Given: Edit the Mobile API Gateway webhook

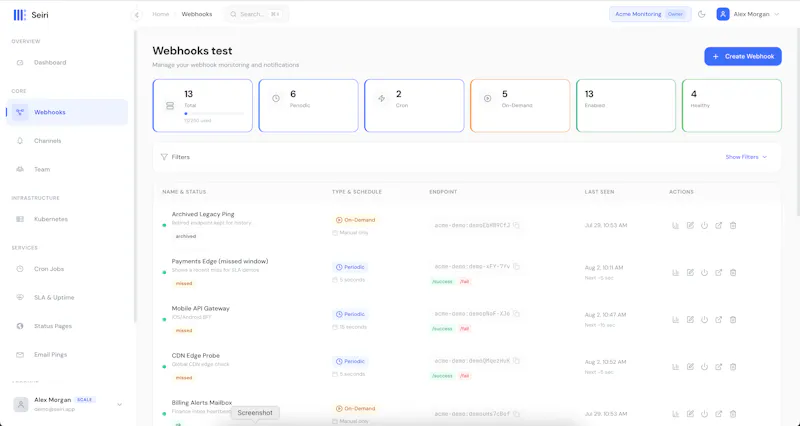Looking at the screenshot, I should coord(690,320).
